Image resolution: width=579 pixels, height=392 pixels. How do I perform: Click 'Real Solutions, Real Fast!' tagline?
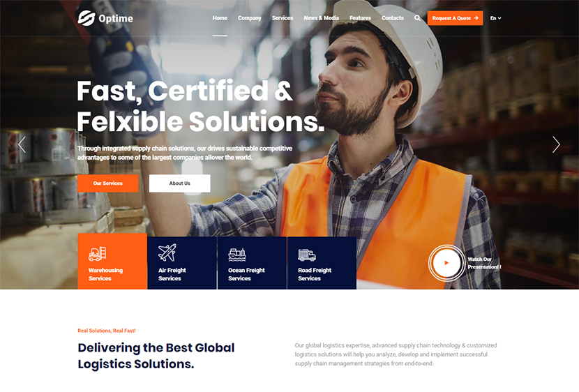107,331
